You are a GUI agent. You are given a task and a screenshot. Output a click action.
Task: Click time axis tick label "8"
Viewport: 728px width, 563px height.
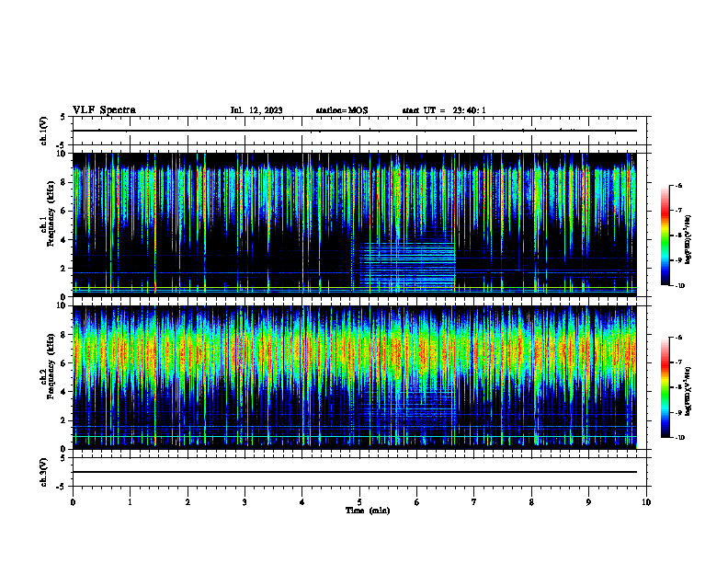(531, 502)
